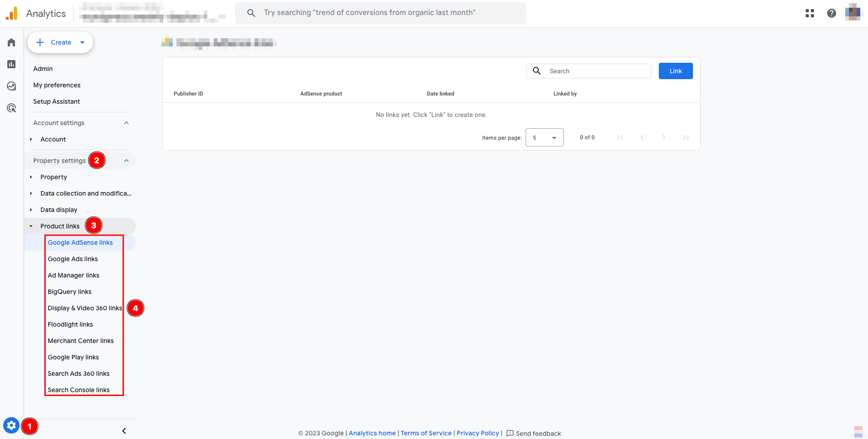Collapse the Property settings section

(126, 161)
